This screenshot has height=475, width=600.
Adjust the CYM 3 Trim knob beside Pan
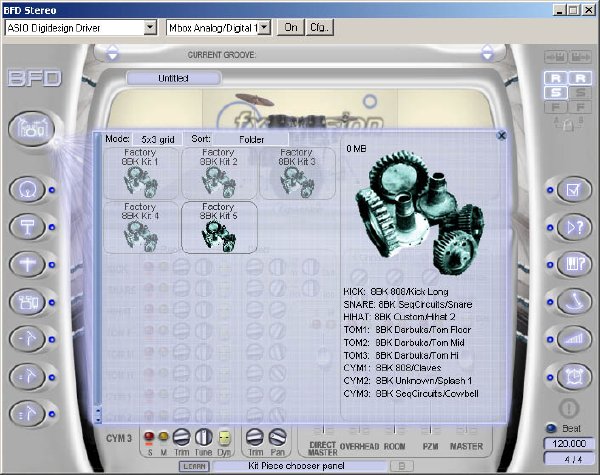click(x=255, y=437)
